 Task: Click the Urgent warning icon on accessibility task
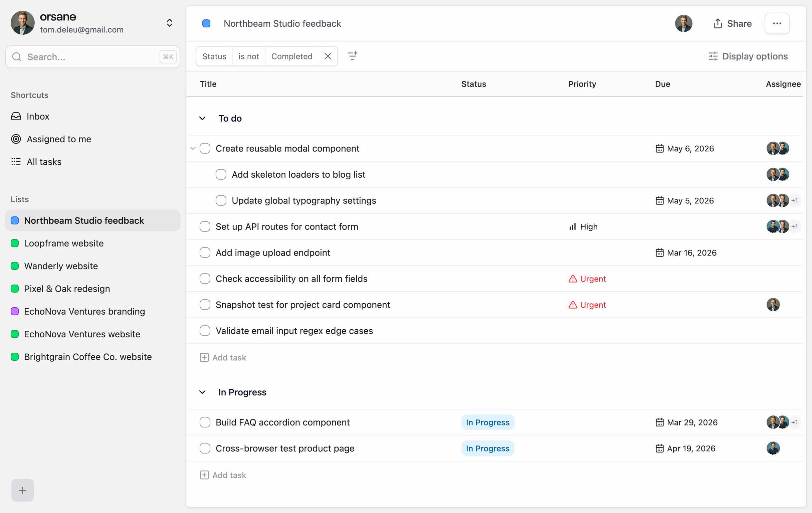(573, 279)
